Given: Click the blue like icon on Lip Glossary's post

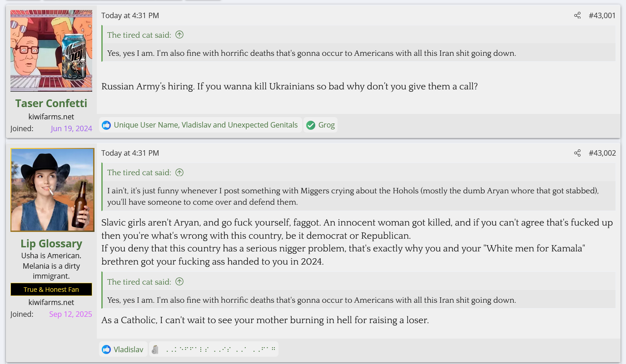Looking at the screenshot, I should pos(106,349).
